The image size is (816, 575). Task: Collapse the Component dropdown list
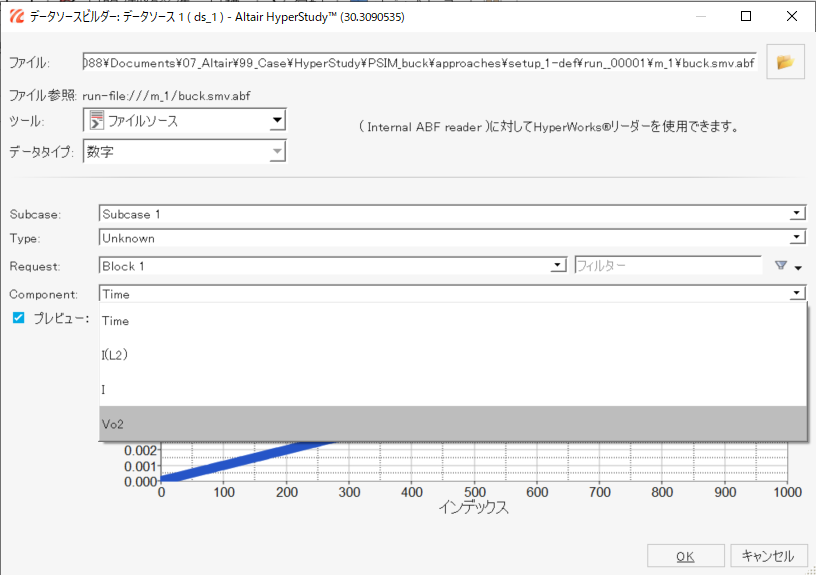(x=796, y=294)
